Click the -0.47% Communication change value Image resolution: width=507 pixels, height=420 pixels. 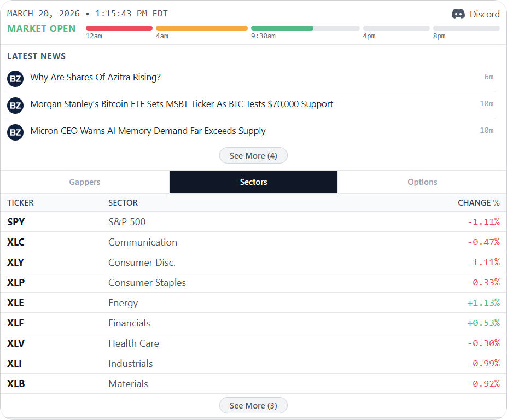(x=483, y=242)
